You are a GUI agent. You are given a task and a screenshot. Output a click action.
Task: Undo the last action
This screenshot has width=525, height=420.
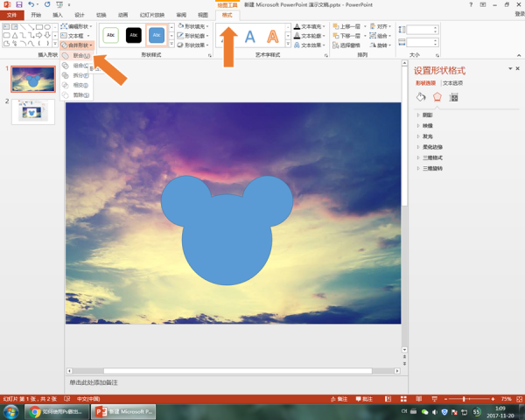click(x=31, y=4)
